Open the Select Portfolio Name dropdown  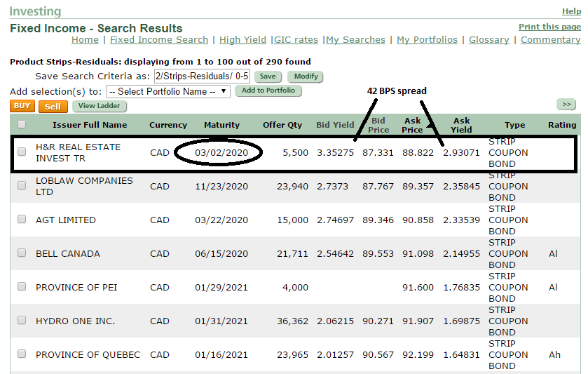tap(168, 92)
